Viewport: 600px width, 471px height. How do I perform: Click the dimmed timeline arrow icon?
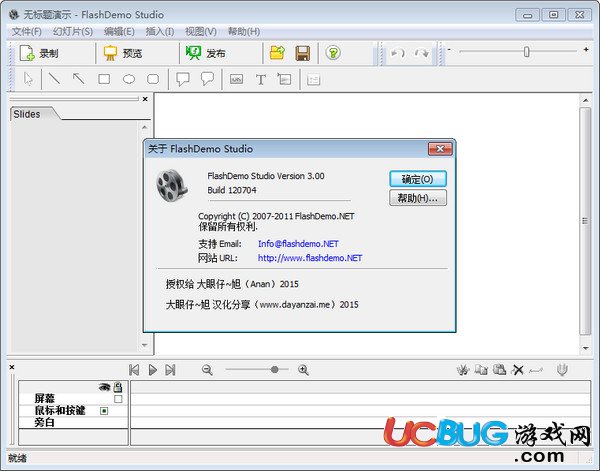536,370
